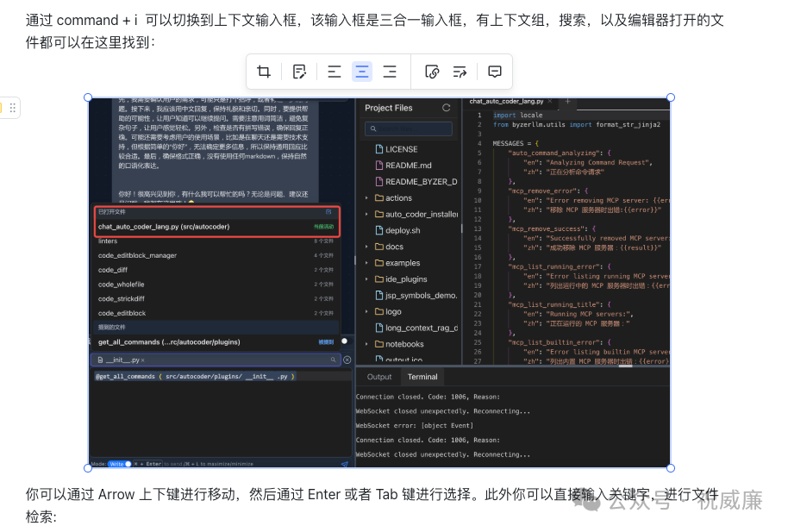Screen dimensions: 788x532
Task: Expand the logo folder arrow
Action: (x=367, y=312)
